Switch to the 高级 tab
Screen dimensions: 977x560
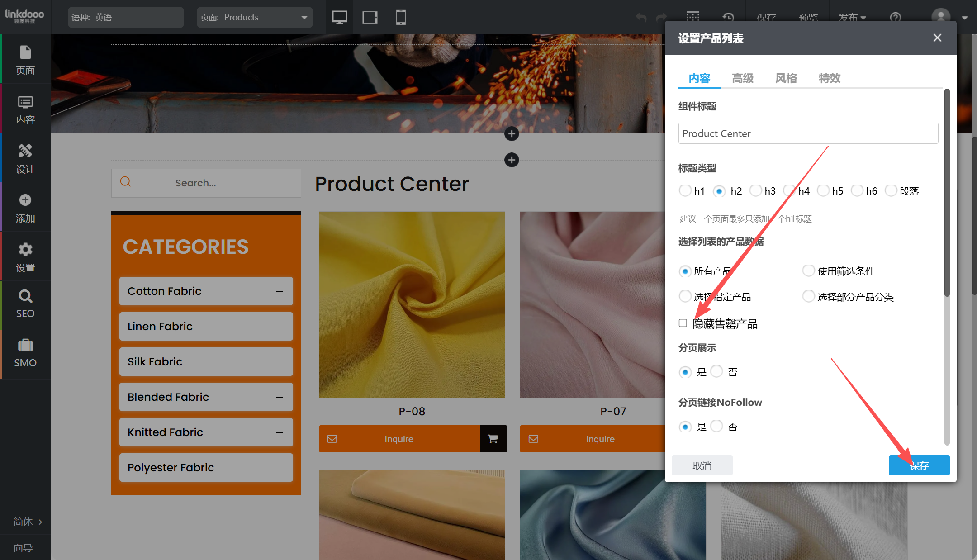pyautogui.click(x=743, y=78)
